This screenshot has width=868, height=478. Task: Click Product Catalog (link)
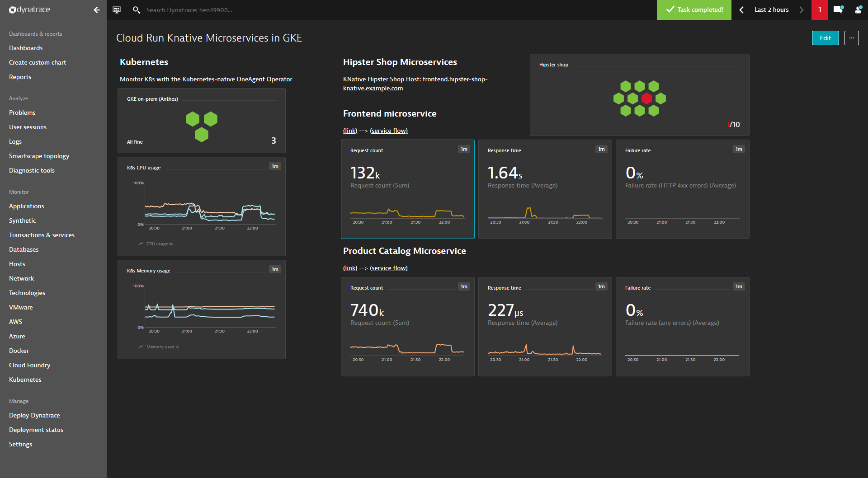(350, 268)
